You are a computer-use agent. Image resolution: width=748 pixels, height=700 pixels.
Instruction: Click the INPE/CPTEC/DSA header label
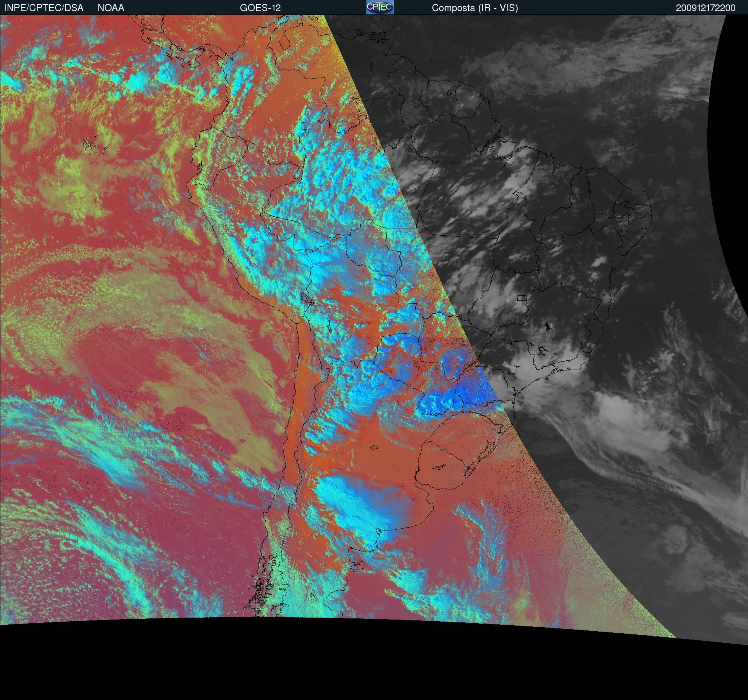(44, 8)
